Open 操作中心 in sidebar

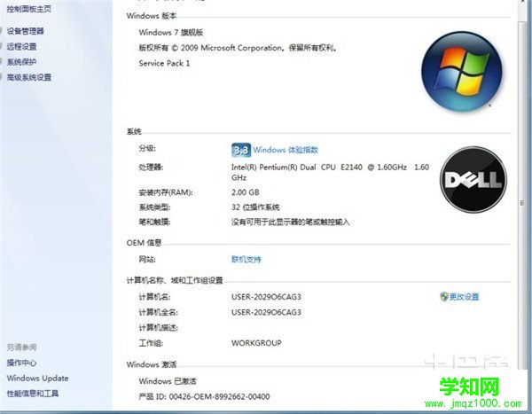pyautogui.click(x=21, y=363)
